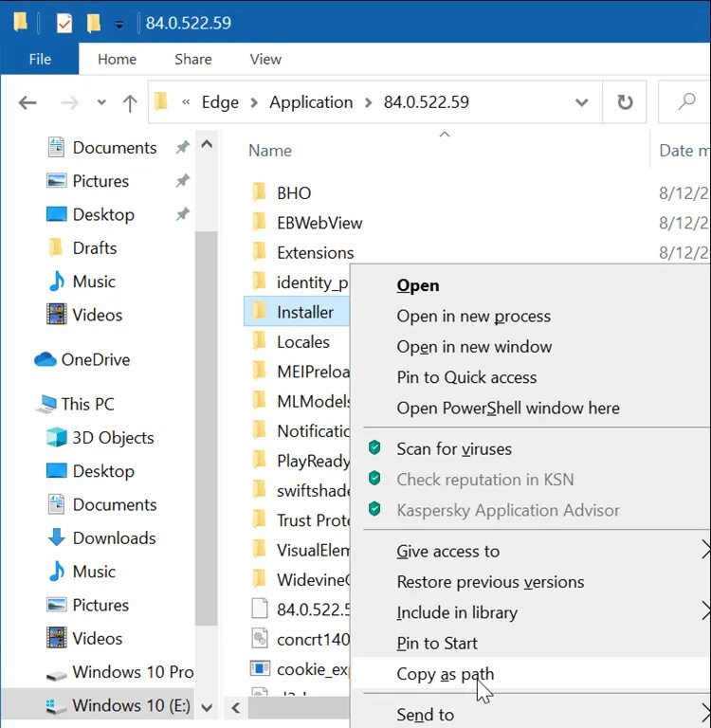This screenshot has height=728, width=711.
Task: Choose Scan for viruses
Action: coord(454,448)
